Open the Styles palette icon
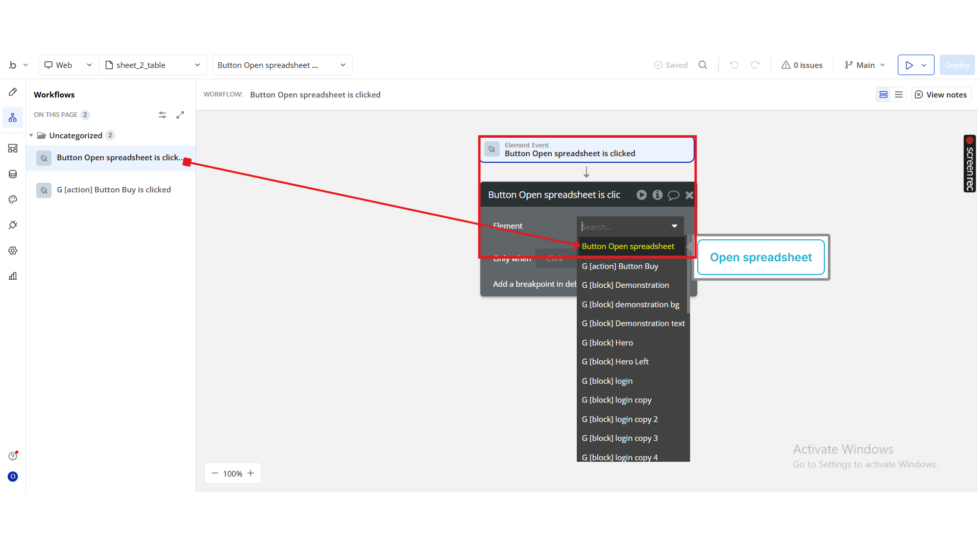 pyautogui.click(x=13, y=199)
